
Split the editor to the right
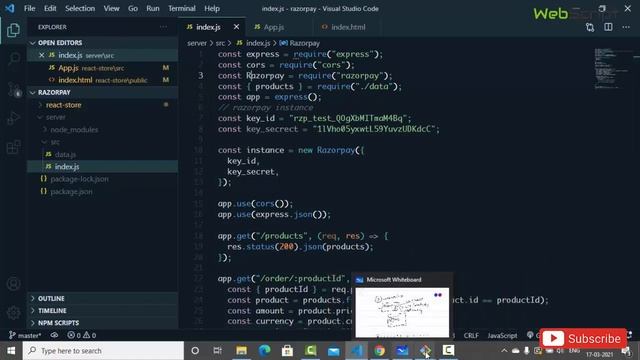click(x=608, y=27)
